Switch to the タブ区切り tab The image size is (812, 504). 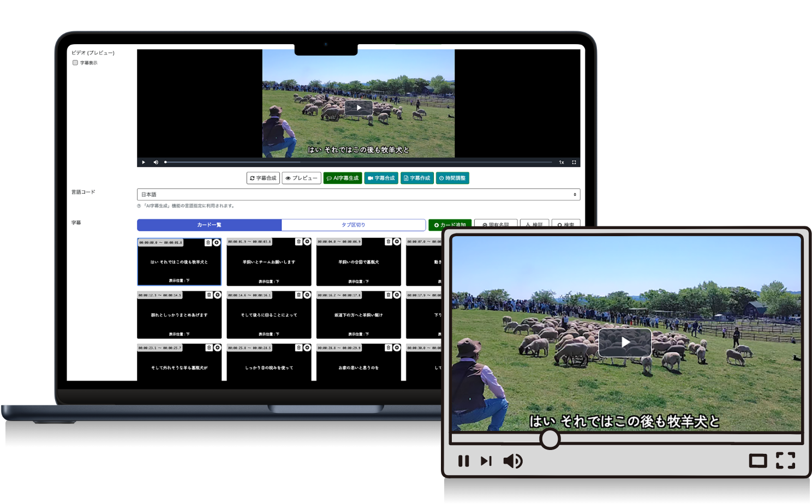[x=353, y=225]
